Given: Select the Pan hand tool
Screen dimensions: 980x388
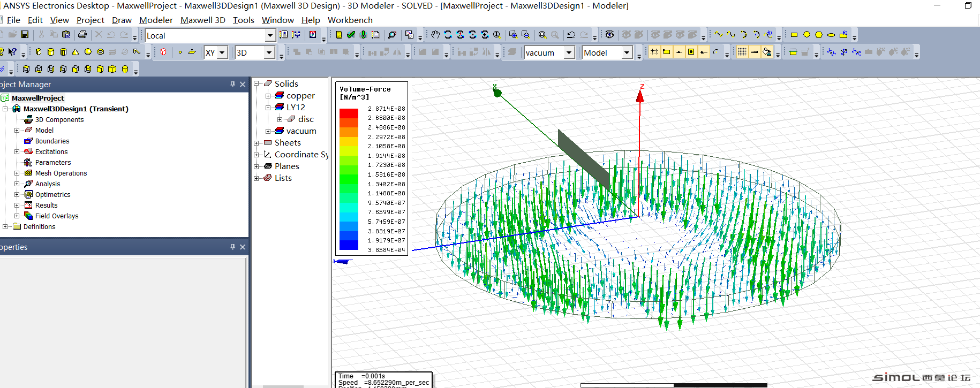Looking at the screenshot, I should pos(435,35).
